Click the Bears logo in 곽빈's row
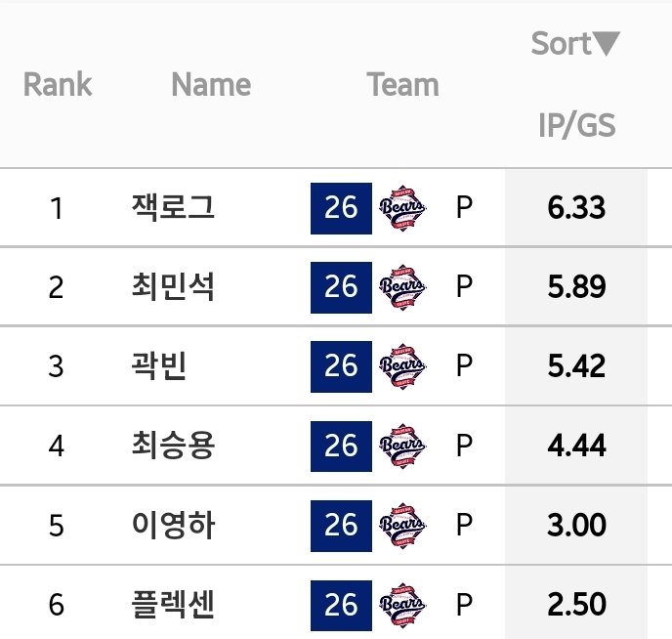 click(x=401, y=366)
